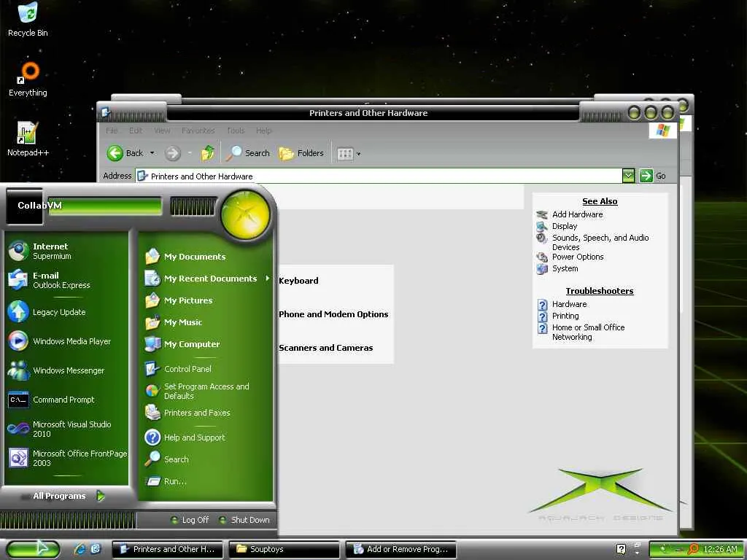
Task: Open the Notepad++ desktop shortcut
Action: (x=28, y=139)
